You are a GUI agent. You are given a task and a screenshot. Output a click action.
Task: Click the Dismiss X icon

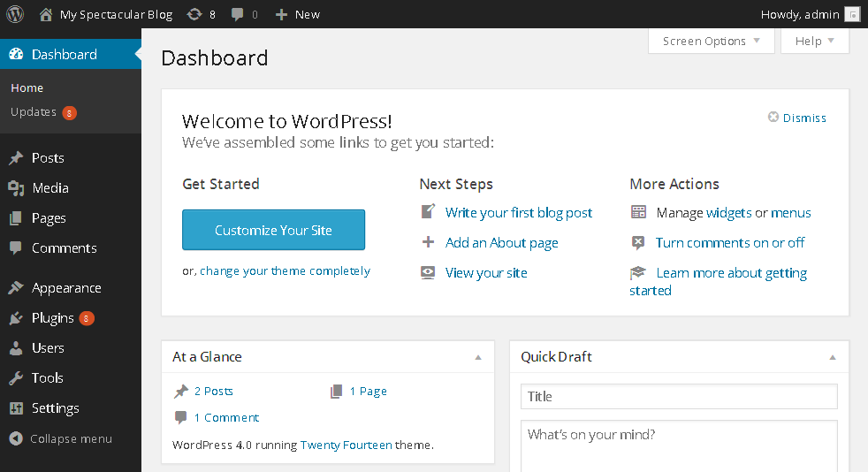773,118
